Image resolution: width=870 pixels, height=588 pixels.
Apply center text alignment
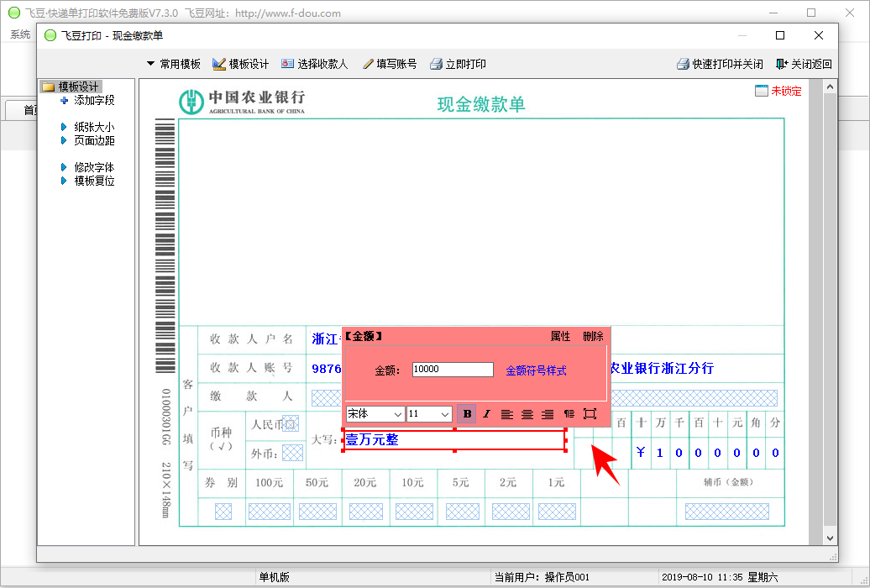click(527, 413)
